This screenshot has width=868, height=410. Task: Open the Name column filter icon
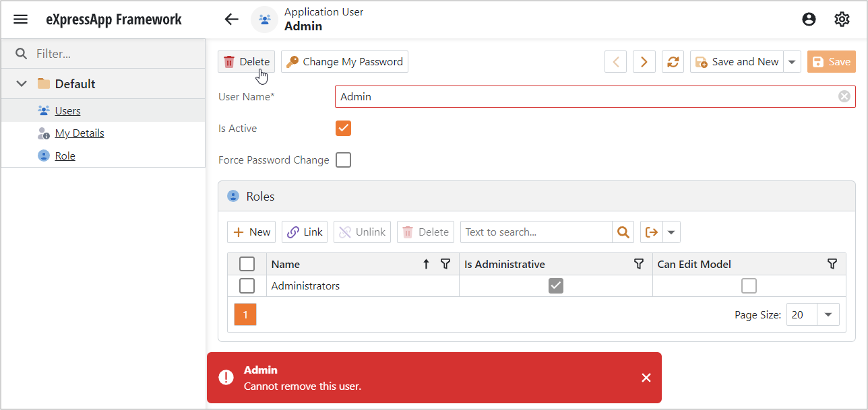tap(445, 264)
